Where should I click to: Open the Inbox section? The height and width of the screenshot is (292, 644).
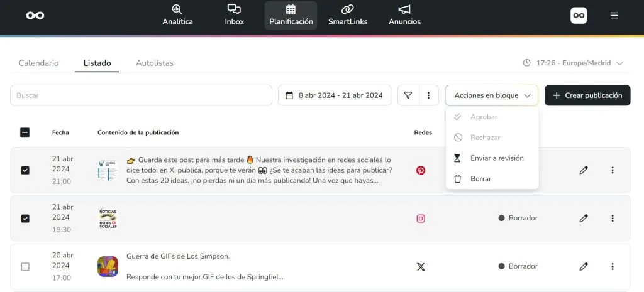pos(234,16)
